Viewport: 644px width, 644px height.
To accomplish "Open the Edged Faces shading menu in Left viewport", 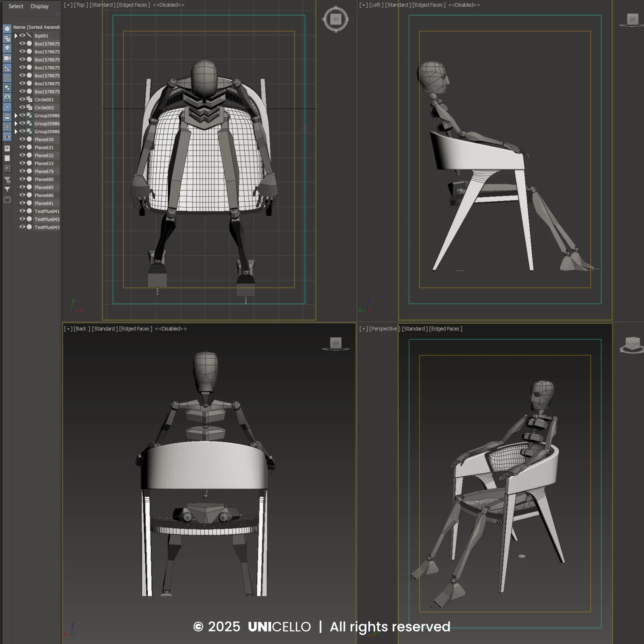I will tap(429, 5).
